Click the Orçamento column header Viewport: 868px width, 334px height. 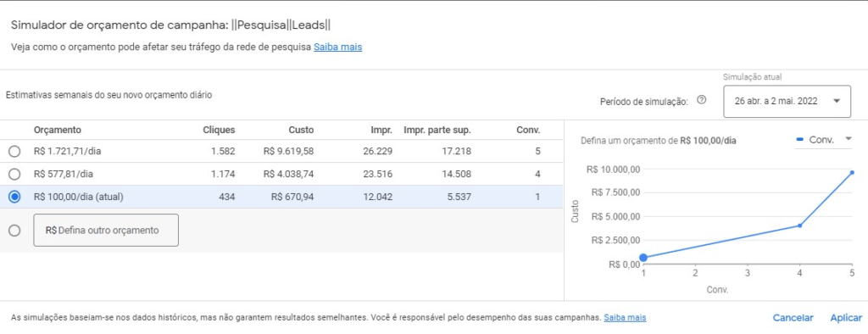pos(58,131)
